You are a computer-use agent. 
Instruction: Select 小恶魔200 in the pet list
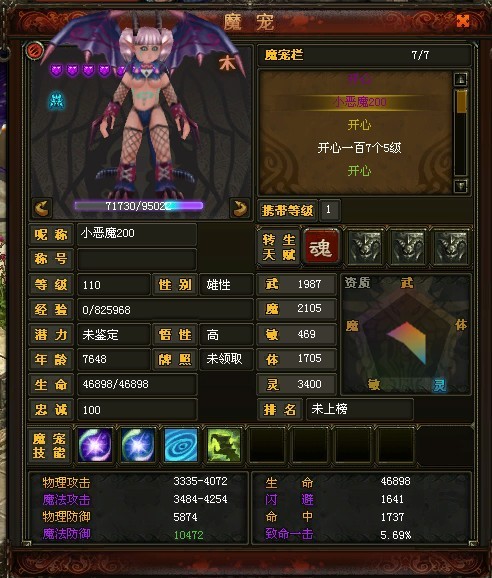coord(359,102)
